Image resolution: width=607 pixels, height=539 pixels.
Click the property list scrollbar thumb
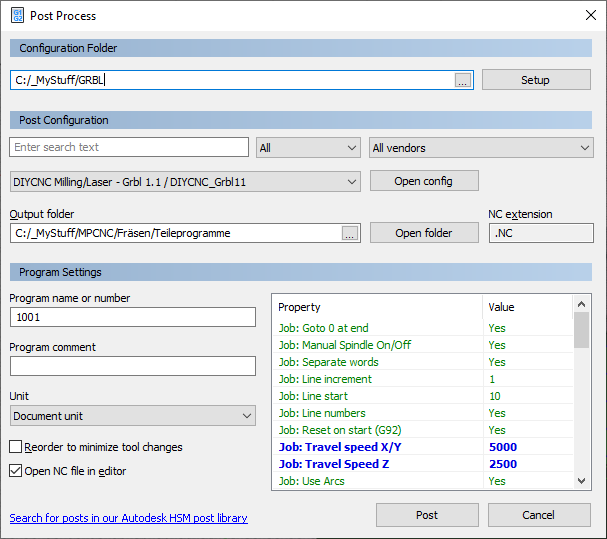pos(581,330)
